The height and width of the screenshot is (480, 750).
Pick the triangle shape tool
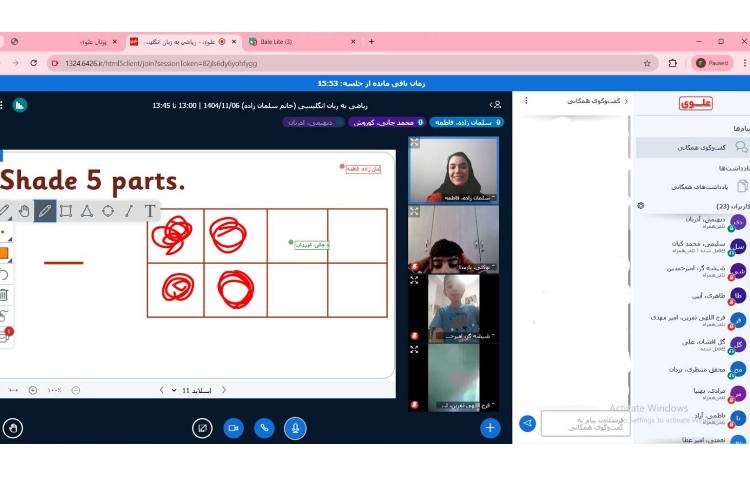(87, 211)
